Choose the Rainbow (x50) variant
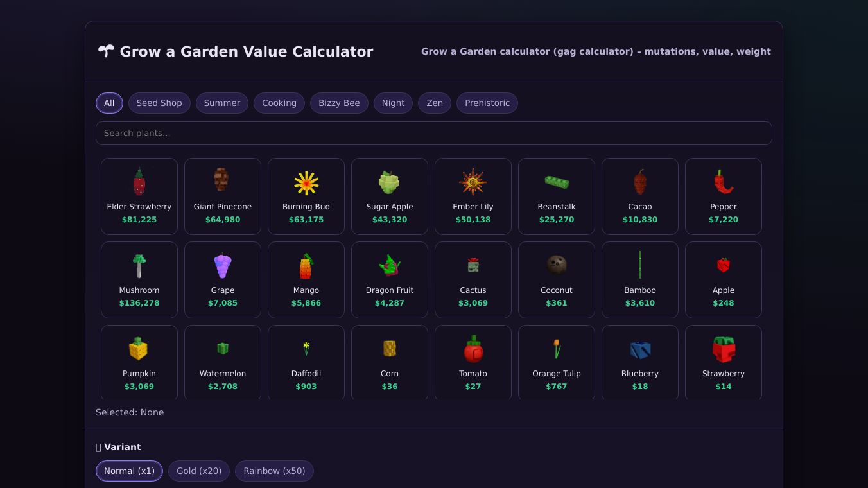The image size is (868, 488). point(274,471)
